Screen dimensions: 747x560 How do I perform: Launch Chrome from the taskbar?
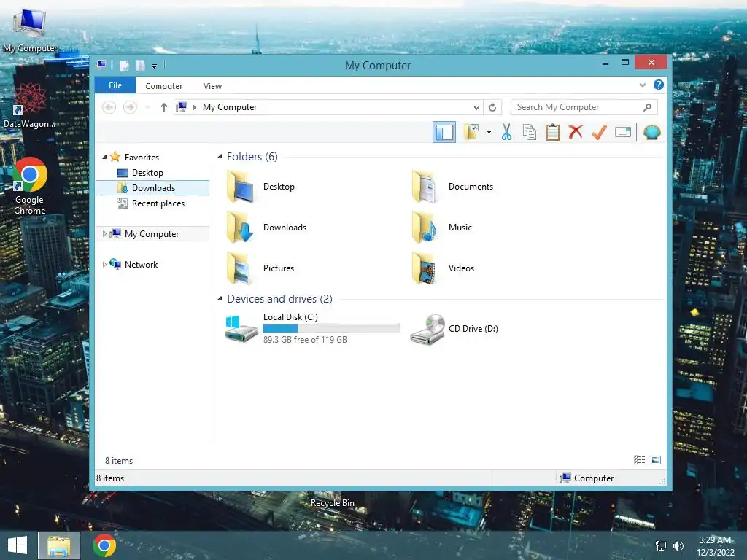(104, 545)
